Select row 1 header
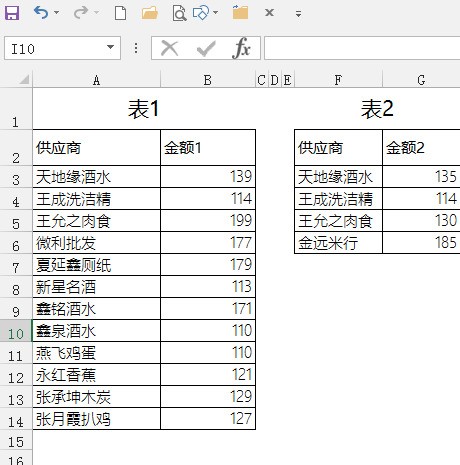Screen dimensions: 460x465 16,109
